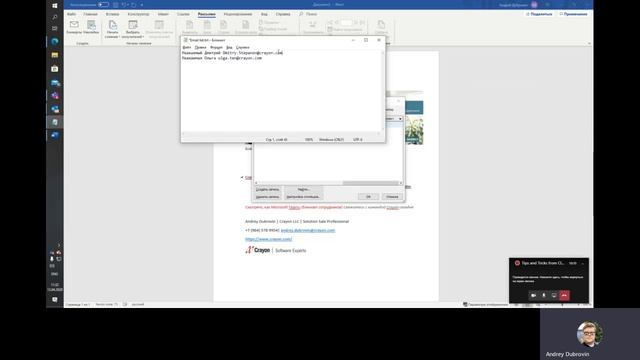Click Display Settings in Word status bar

tap(485, 304)
